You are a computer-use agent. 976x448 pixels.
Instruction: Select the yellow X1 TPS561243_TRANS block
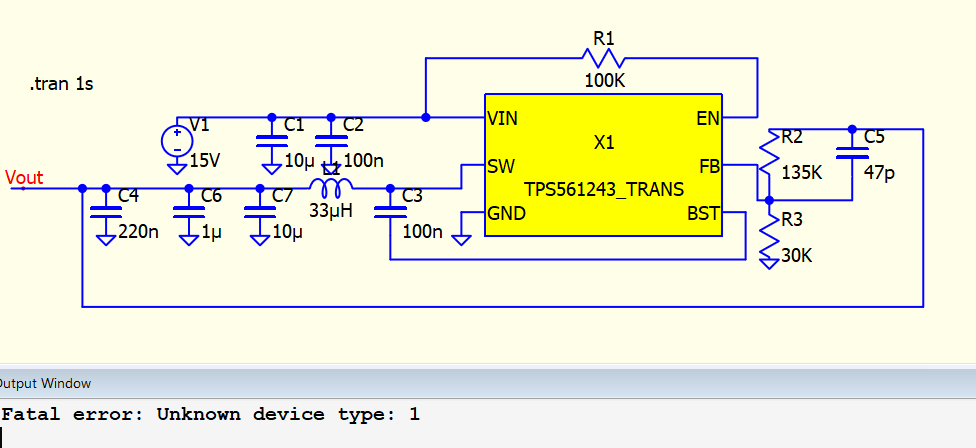click(x=604, y=166)
